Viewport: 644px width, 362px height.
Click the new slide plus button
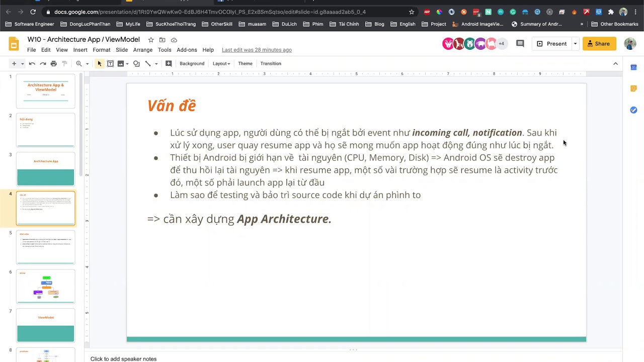coord(14,63)
